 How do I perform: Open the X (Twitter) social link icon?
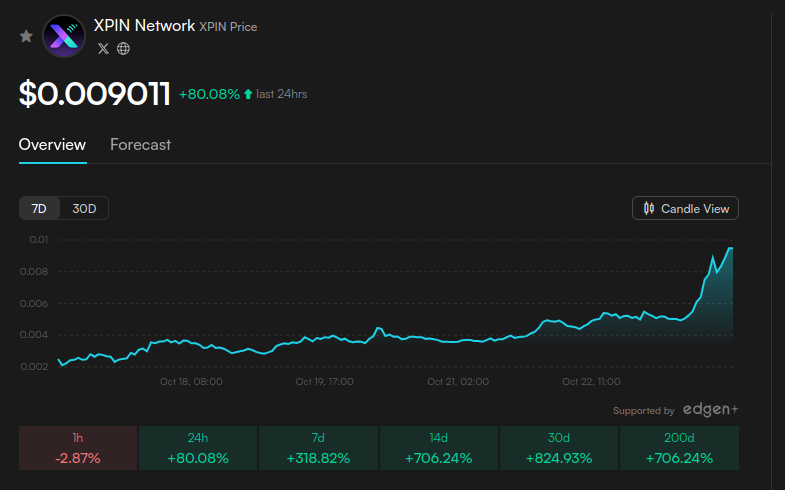103,49
